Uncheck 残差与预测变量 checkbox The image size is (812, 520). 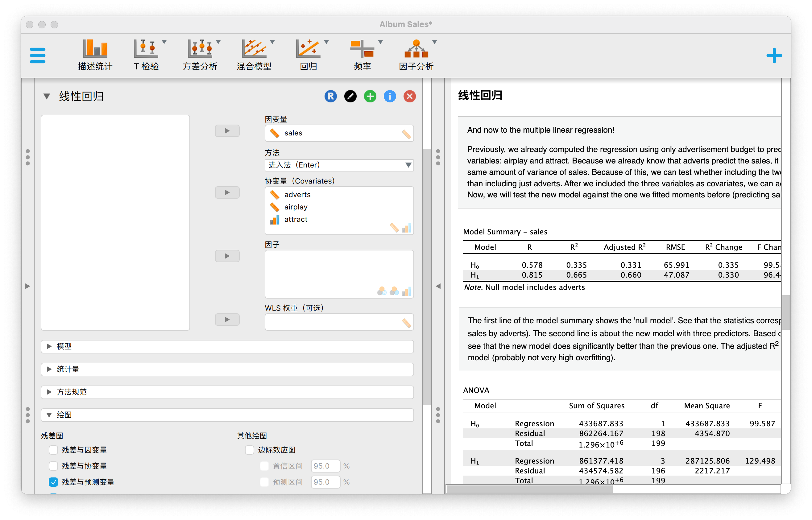coord(53,482)
